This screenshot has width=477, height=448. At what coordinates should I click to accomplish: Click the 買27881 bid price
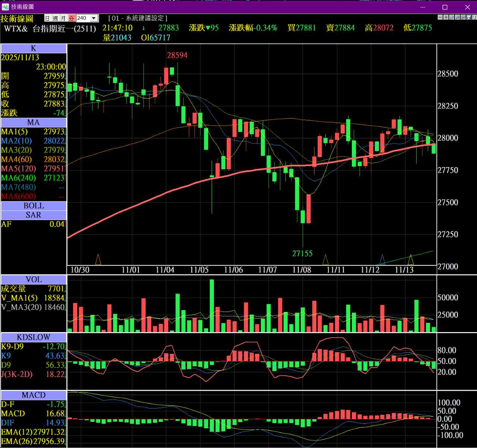coord(301,28)
